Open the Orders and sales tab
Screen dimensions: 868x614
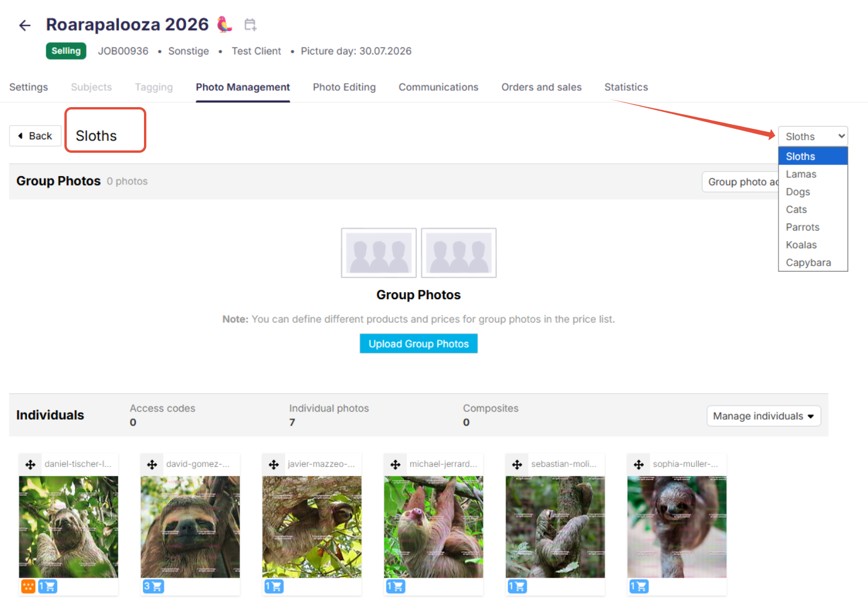(x=541, y=87)
